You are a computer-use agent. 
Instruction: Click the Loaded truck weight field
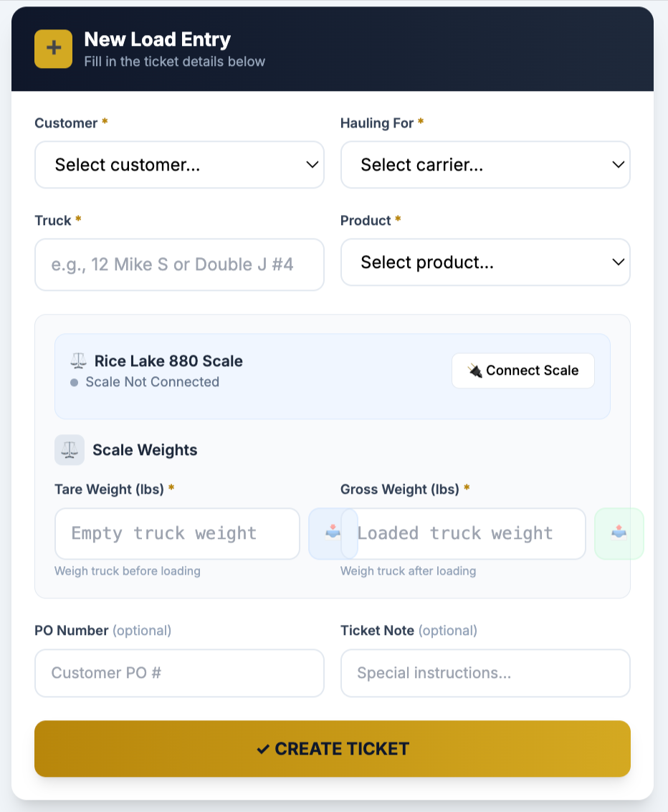tap(466, 533)
